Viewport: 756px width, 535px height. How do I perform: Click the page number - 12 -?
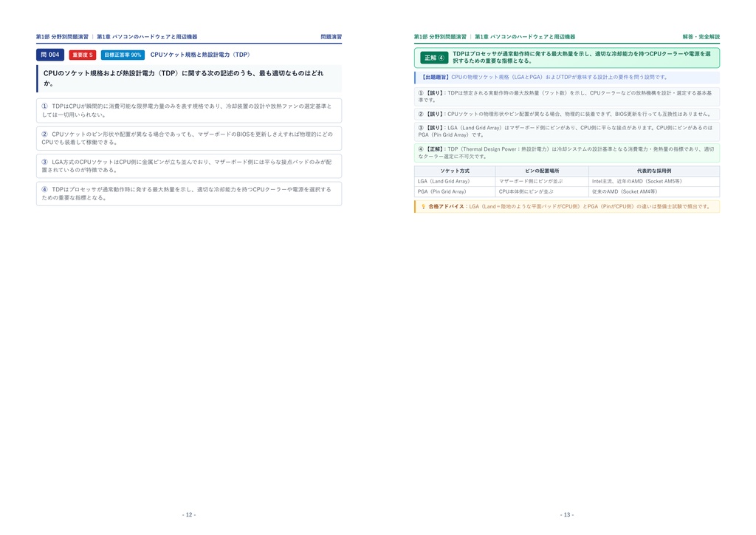coord(189,515)
